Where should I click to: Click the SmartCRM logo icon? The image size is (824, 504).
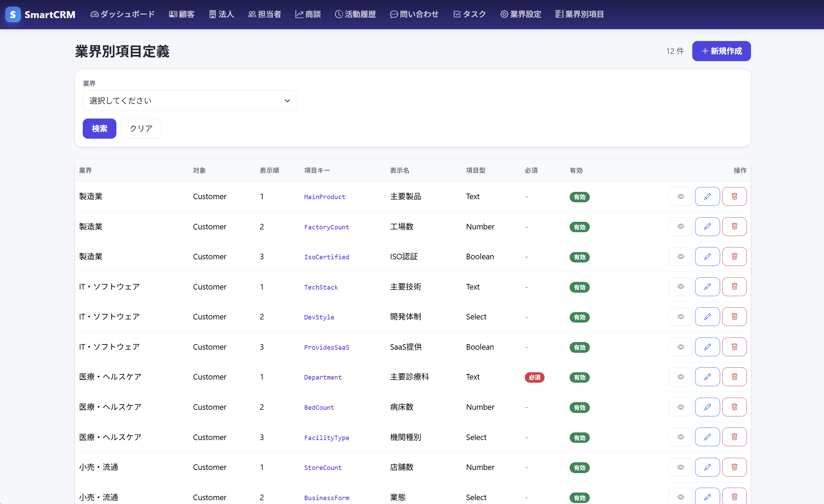(x=13, y=14)
